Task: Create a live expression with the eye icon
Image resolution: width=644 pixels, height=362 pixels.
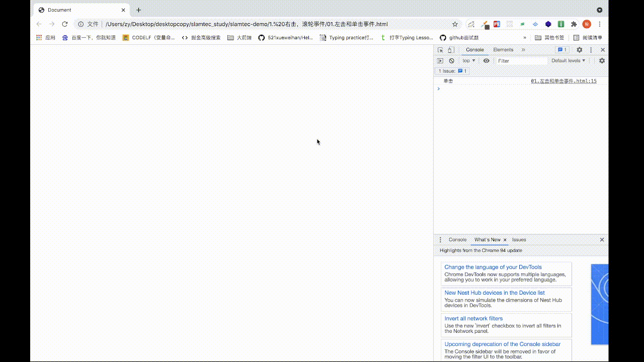Action: click(486, 61)
